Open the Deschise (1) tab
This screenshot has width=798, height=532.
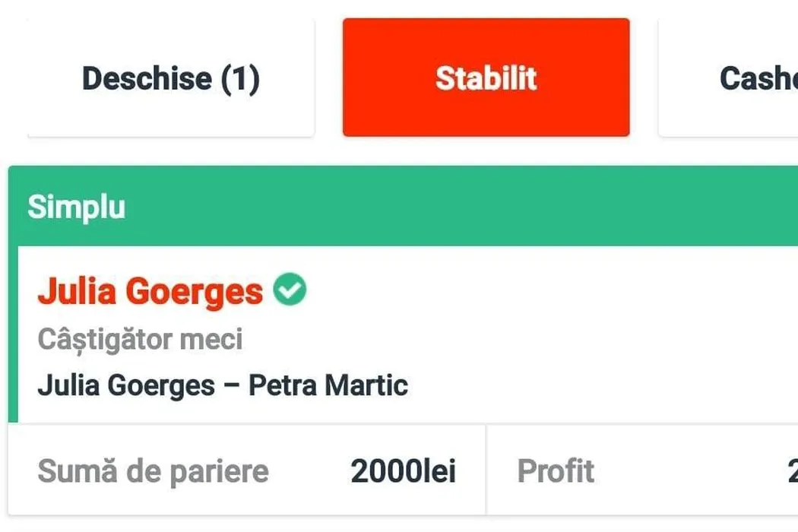170,78
